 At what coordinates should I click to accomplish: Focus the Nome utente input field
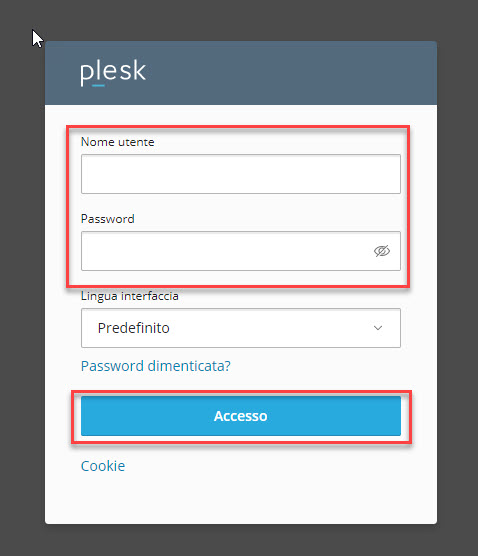tap(241, 174)
